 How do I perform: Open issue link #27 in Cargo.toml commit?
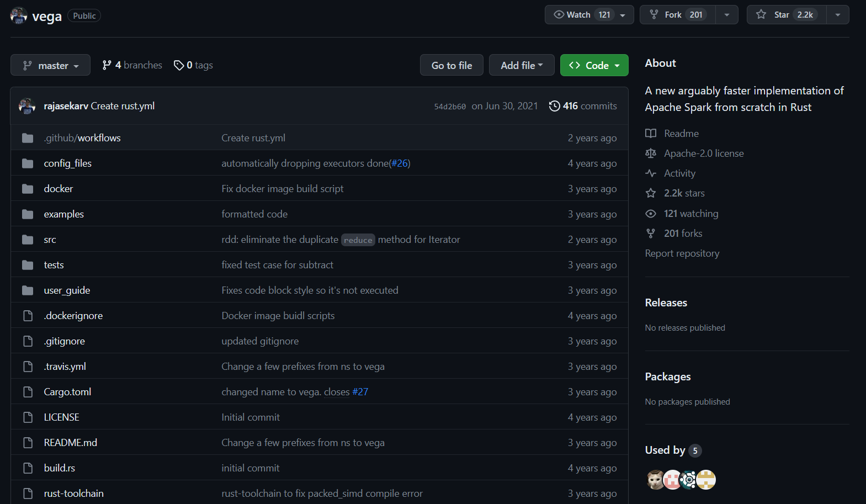(x=360, y=392)
